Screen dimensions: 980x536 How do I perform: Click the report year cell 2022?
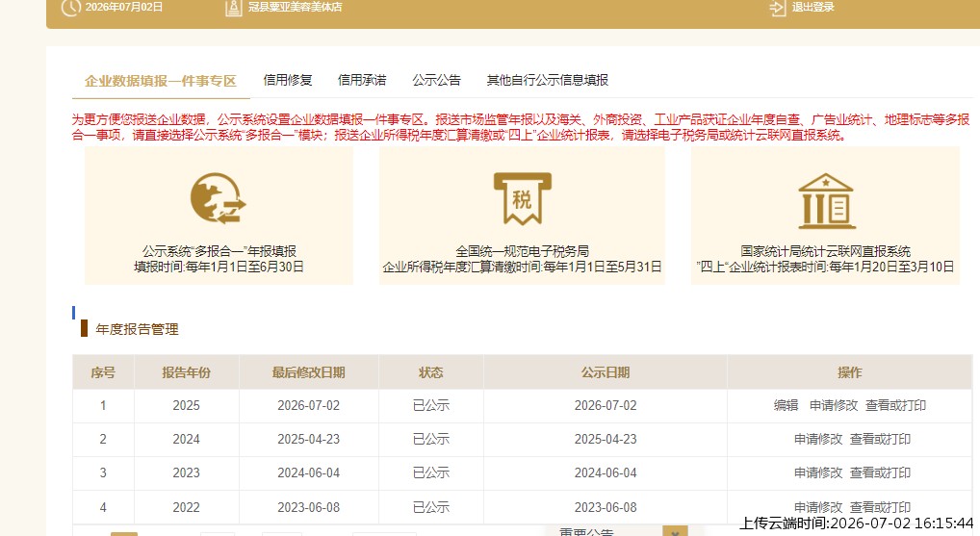186,507
